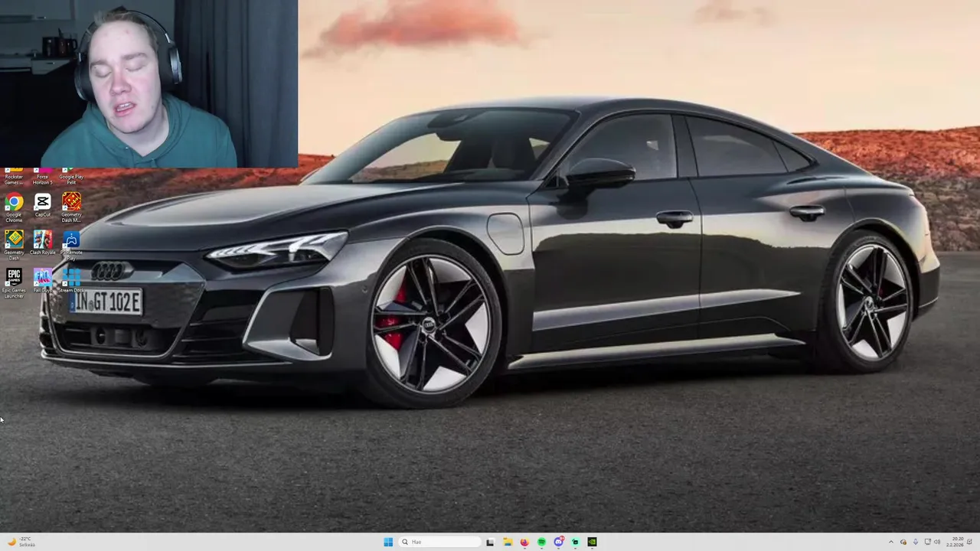Open the clock and date 2.2.2026
This screenshot has height=551, width=980.
click(955, 542)
